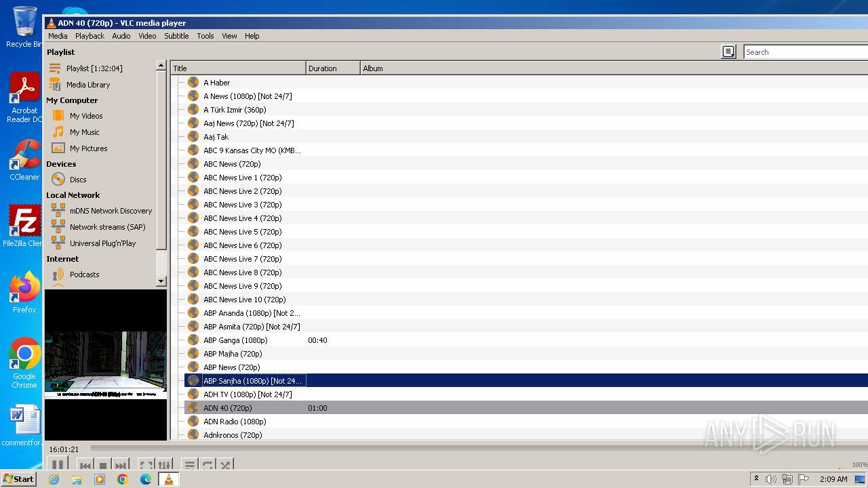The width and height of the screenshot is (868, 488).
Task: Select Universal Plug'n'Play
Action: (102, 243)
